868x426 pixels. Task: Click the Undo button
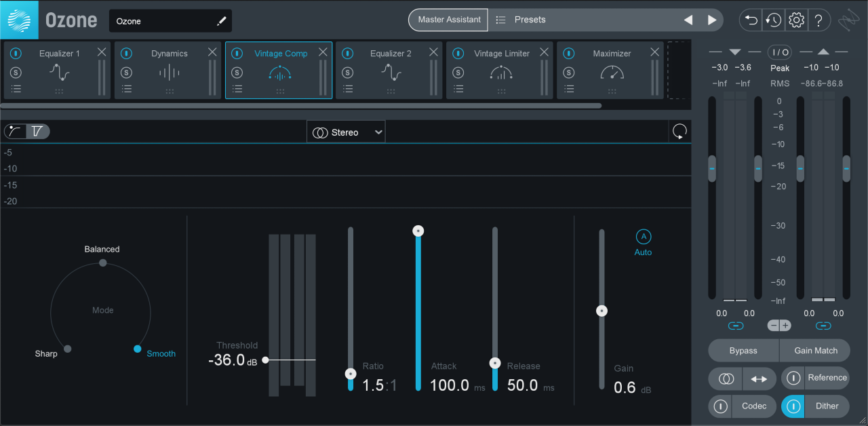tap(751, 20)
